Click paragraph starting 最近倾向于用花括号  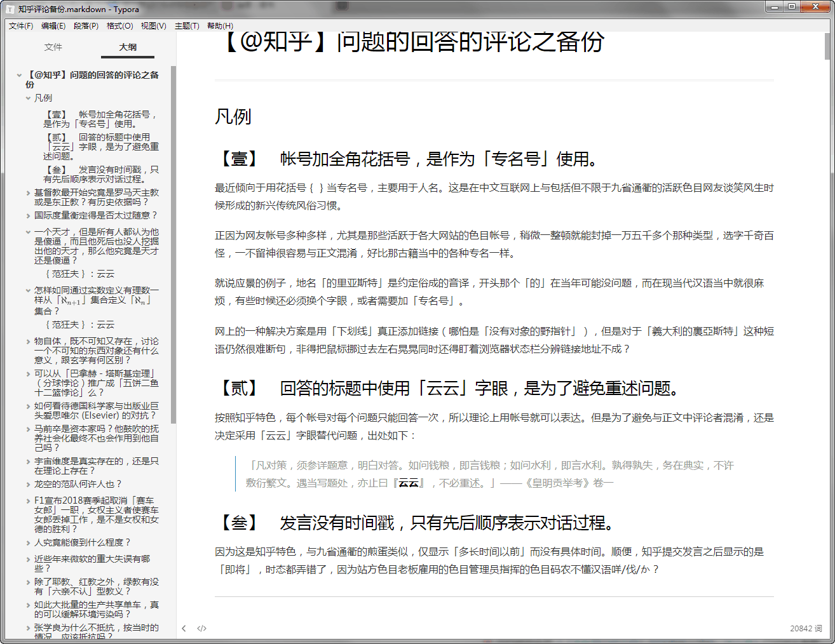(x=494, y=196)
